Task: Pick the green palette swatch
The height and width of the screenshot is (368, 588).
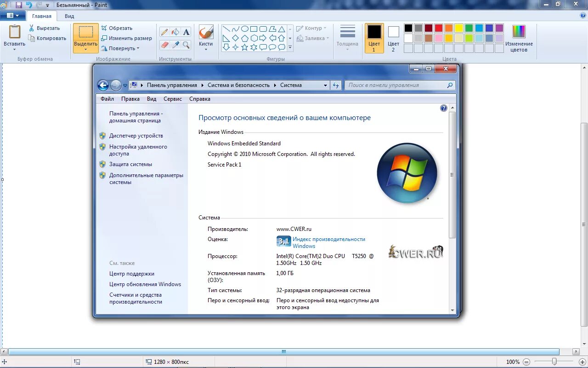Action: pos(469,28)
